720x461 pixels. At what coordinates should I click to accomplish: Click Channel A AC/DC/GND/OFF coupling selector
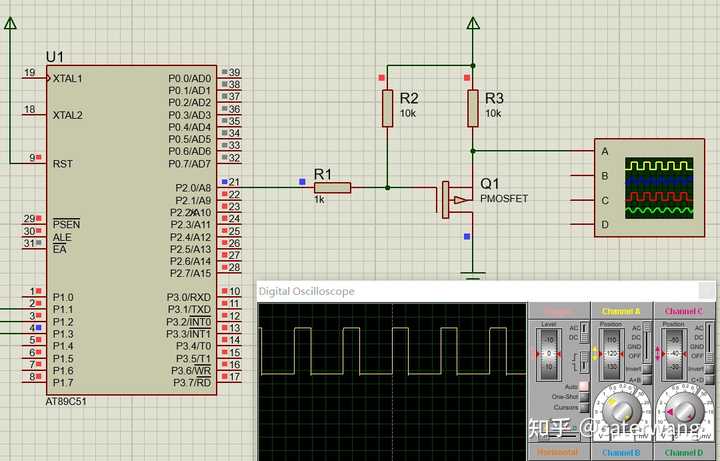click(x=647, y=342)
